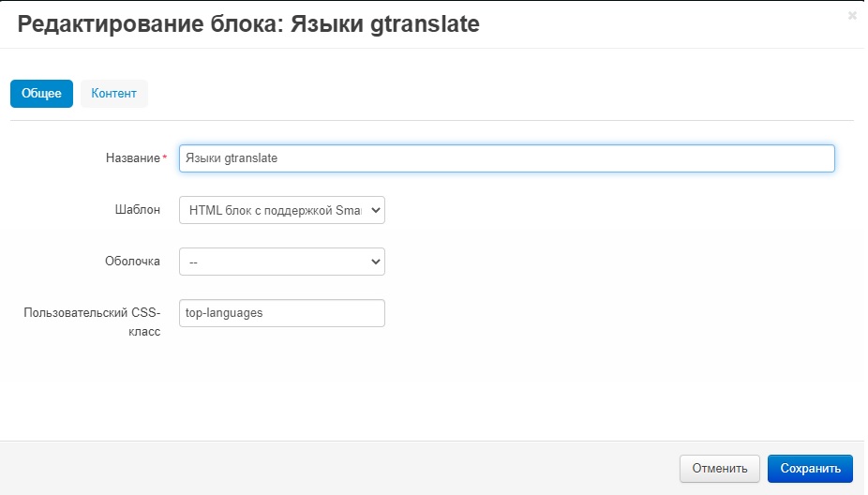Open the Контент tab
The height and width of the screenshot is (495, 868).
[x=113, y=94]
